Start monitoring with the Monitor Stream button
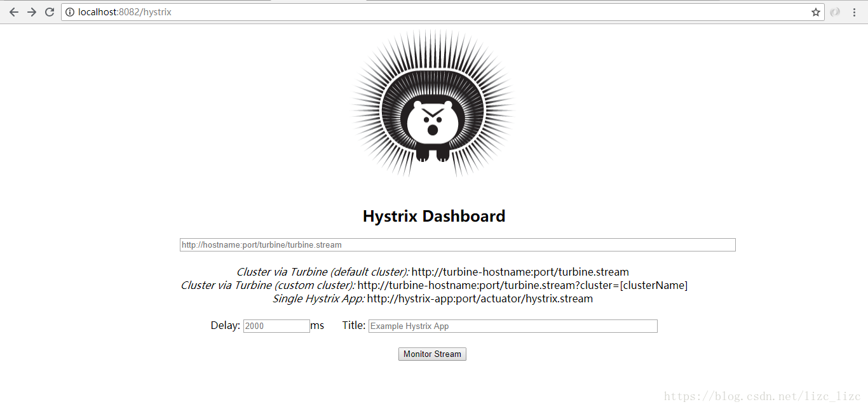 point(432,354)
